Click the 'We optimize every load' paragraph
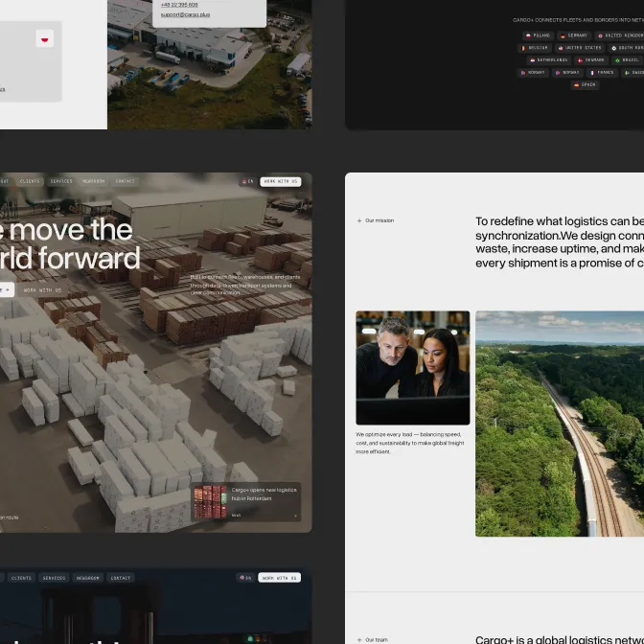The image size is (644, 644). (x=410, y=443)
